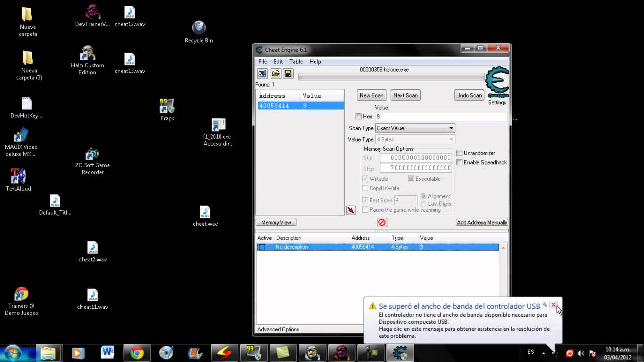
Task: Select Alignment radio button
Action: 423,196
